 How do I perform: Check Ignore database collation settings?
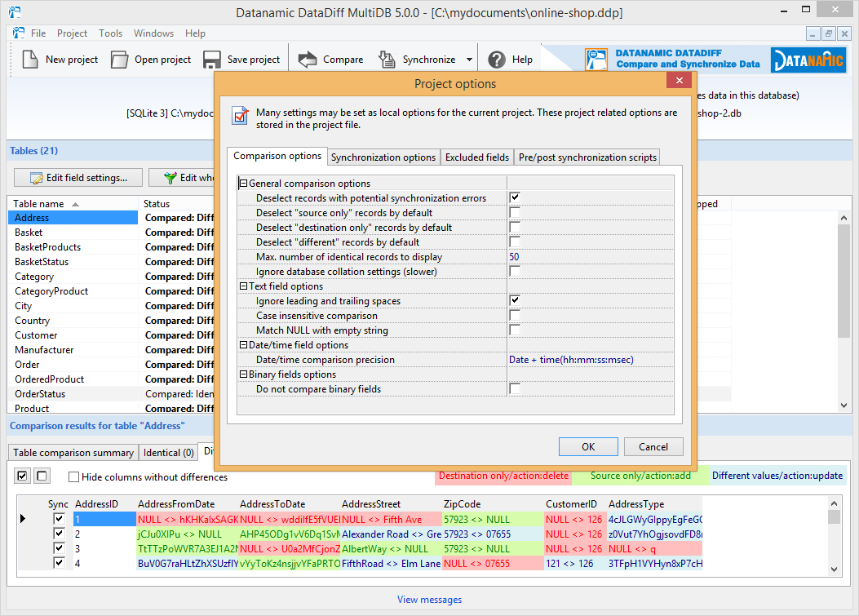[x=515, y=271]
